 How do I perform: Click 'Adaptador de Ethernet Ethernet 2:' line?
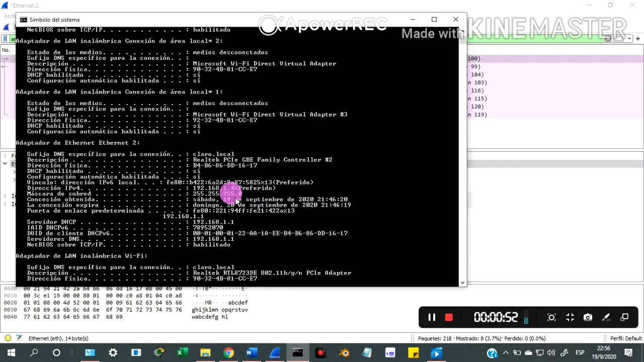(77, 143)
